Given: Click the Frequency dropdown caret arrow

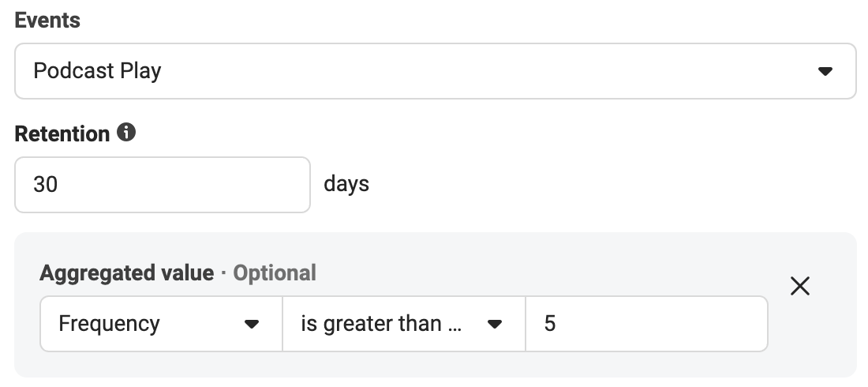Looking at the screenshot, I should coord(251,324).
